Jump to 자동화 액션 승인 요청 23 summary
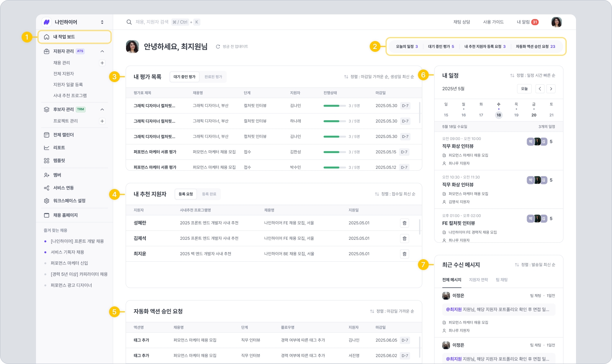 click(535, 46)
